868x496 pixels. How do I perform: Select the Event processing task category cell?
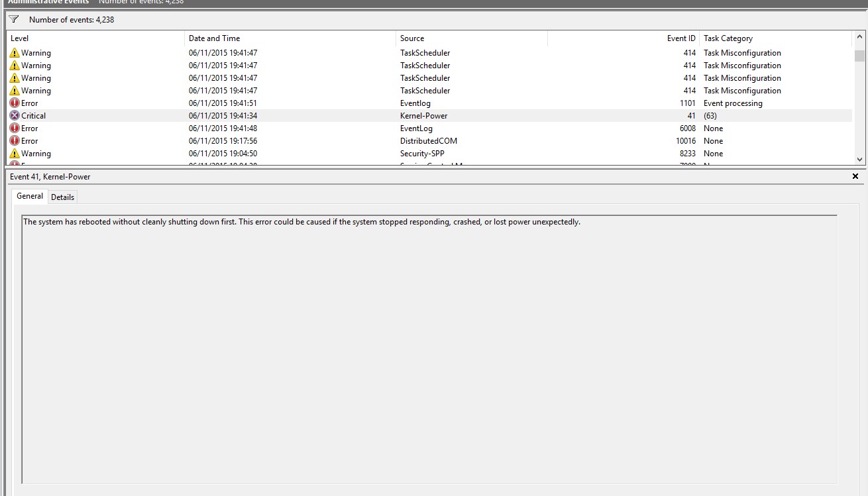pos(733,103)
